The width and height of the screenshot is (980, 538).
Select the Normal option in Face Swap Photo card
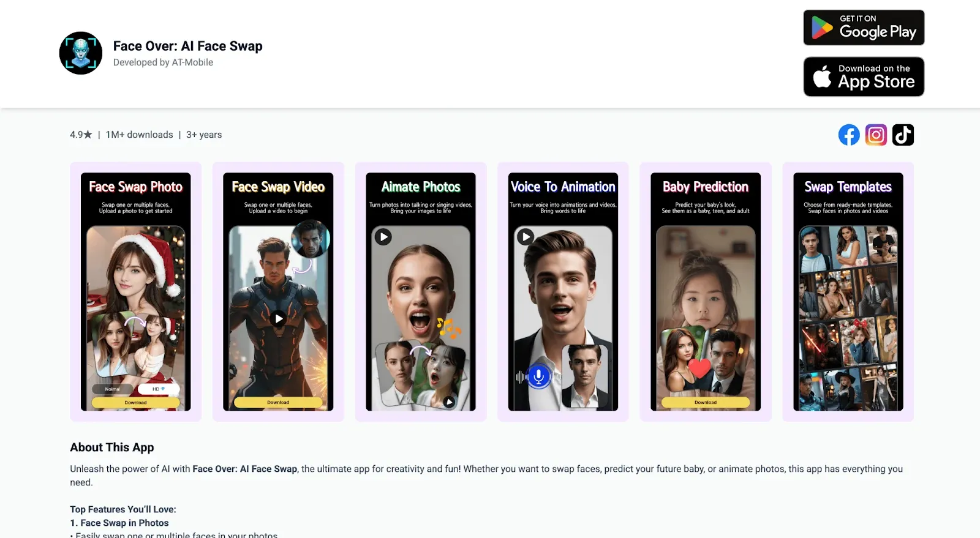point(113,389)
